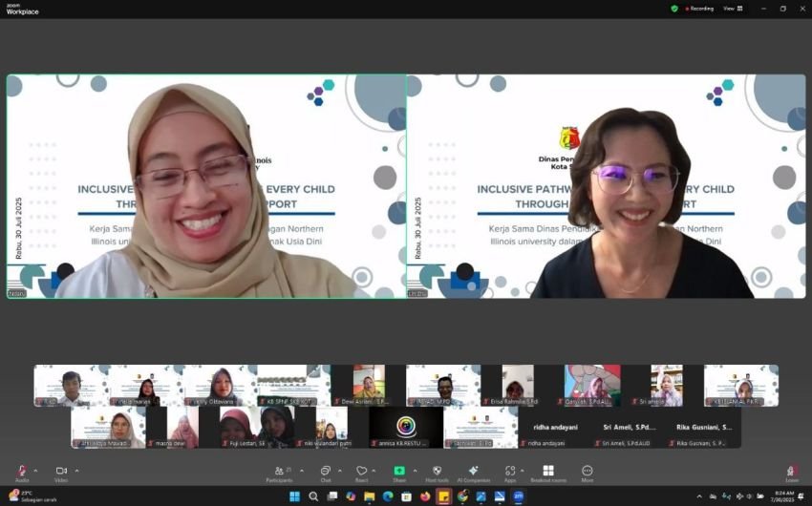Screen dimensions: 812x506
Task: Click the Recording indicator
Action: click(x=697, y=9)
